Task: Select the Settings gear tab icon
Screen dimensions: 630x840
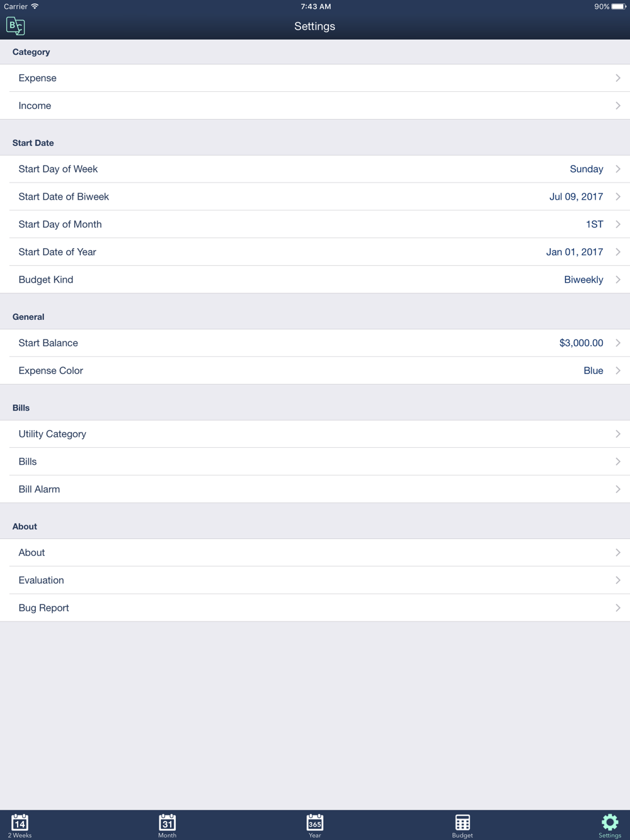Action: click(610, 822)
